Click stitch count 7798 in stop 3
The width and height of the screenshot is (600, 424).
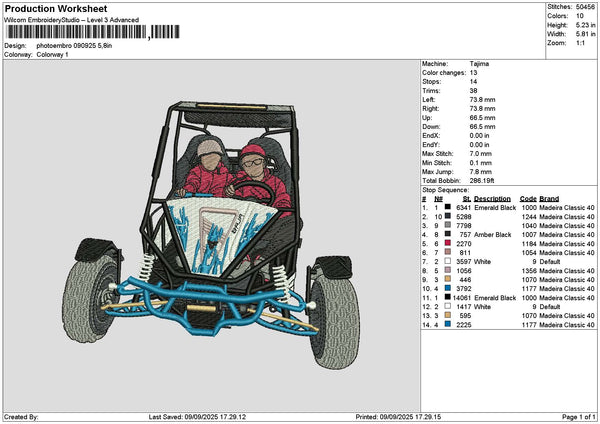(x=464, y=225)
